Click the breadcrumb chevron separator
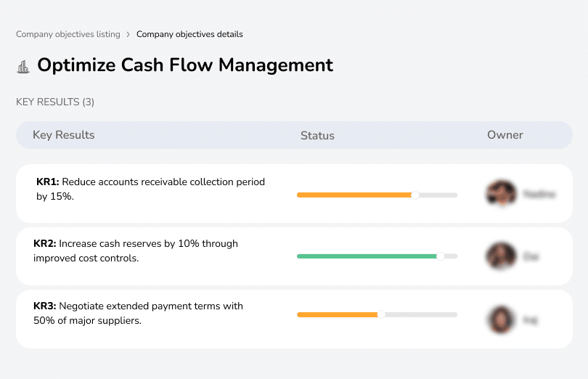The height and width of the screenshot is (379, 588). (x=128, y=35)
